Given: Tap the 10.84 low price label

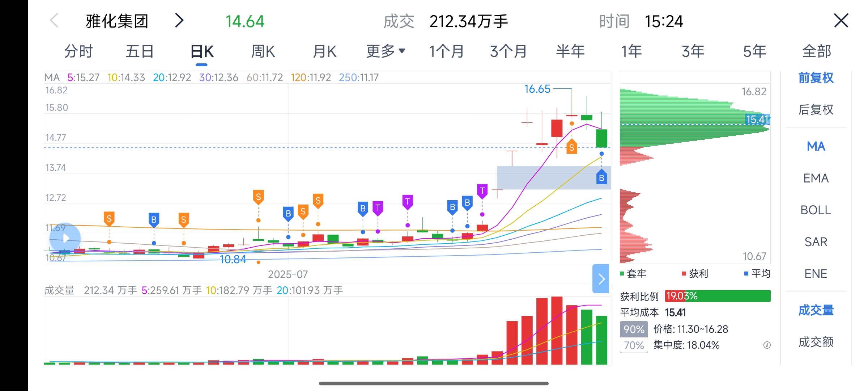Looking at the screenshot, I should [233, 259].
